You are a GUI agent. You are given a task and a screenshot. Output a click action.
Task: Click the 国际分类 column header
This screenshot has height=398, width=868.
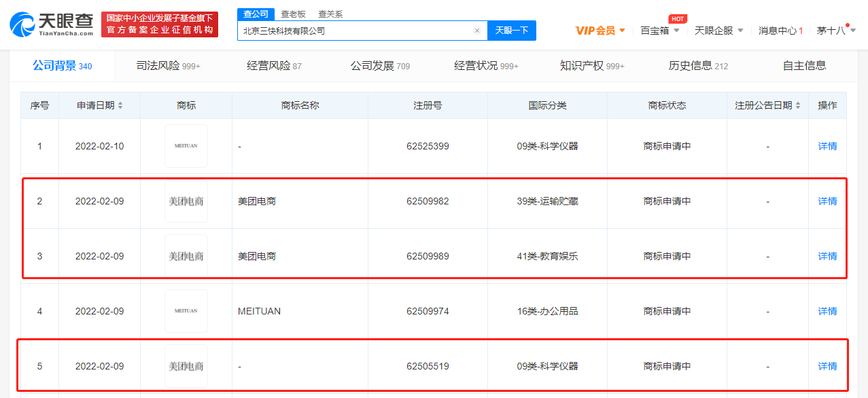click(x=547, y=105)
